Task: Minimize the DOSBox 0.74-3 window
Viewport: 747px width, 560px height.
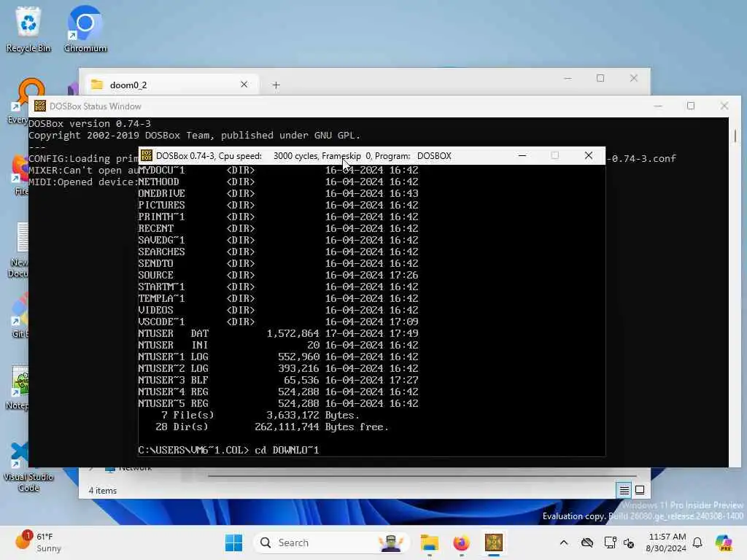Action: click(x=522, y=156)
